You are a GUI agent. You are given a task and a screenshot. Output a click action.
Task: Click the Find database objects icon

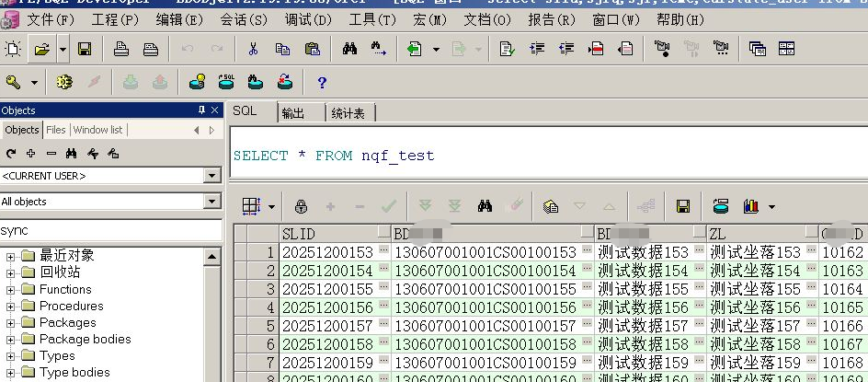click(256, 82)
